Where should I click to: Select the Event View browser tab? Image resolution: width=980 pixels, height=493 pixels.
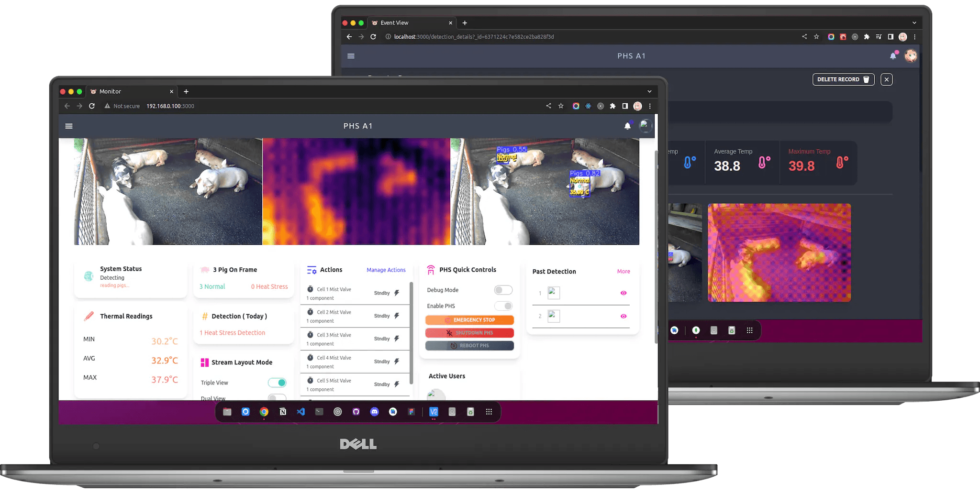[412, 22]
